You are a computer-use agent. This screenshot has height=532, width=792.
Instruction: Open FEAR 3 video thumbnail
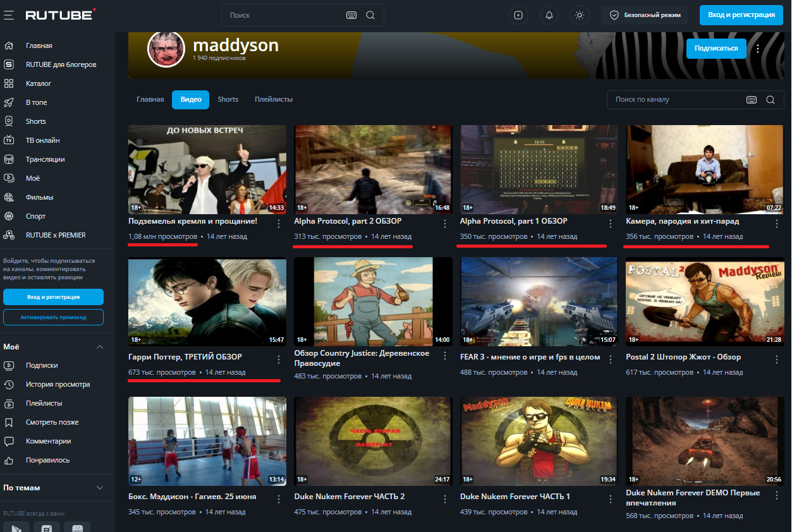click(539, 301)
